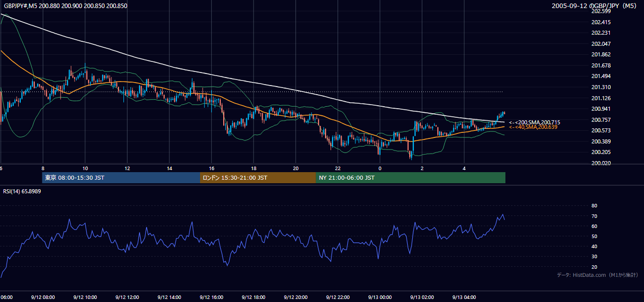The width and height of the screenshot is (644, 302).
Task: Click price axis label 201.862
Action: point(601,54)
